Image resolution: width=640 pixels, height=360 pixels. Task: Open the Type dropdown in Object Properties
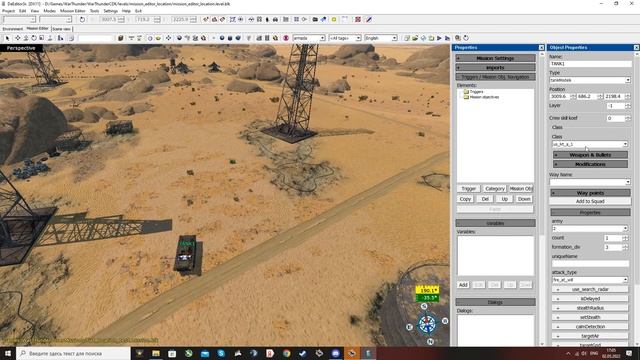tap(590, 80)
